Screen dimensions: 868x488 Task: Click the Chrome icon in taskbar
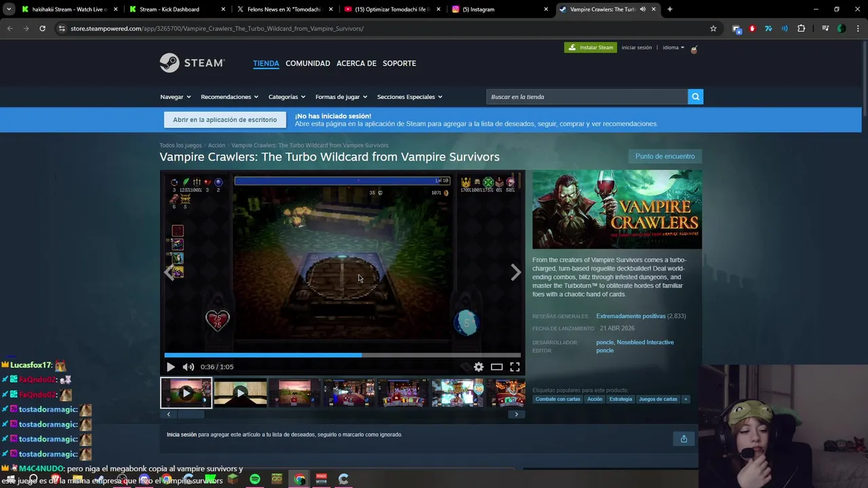[x=299, y=479]
